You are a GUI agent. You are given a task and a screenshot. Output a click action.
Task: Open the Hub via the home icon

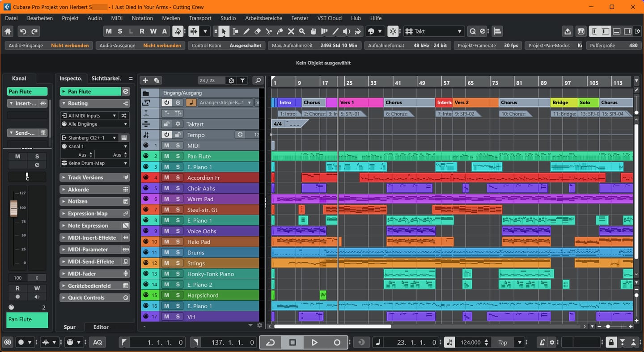pyautogui.click(x=8, y=31)
